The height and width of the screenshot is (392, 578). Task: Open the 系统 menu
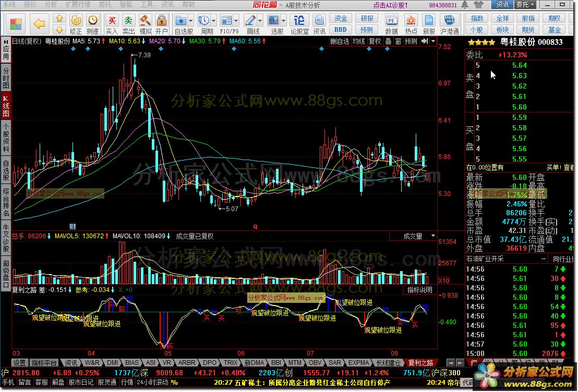tap(10, 4)
